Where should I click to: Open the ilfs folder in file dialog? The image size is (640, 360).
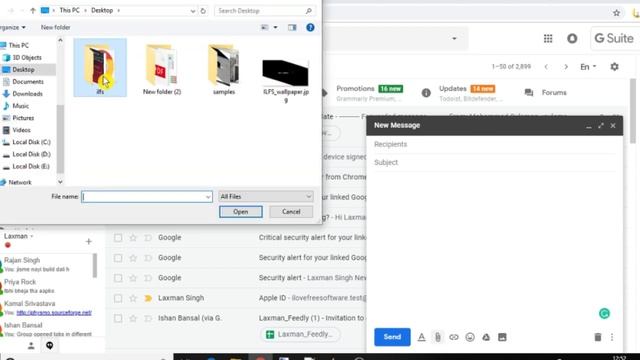[100, 68]
